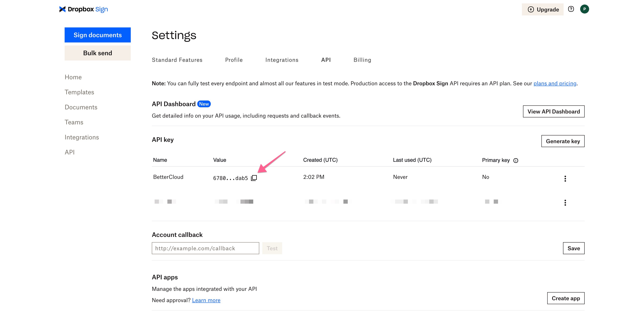Open the Standard Features tab

point(177,60)
